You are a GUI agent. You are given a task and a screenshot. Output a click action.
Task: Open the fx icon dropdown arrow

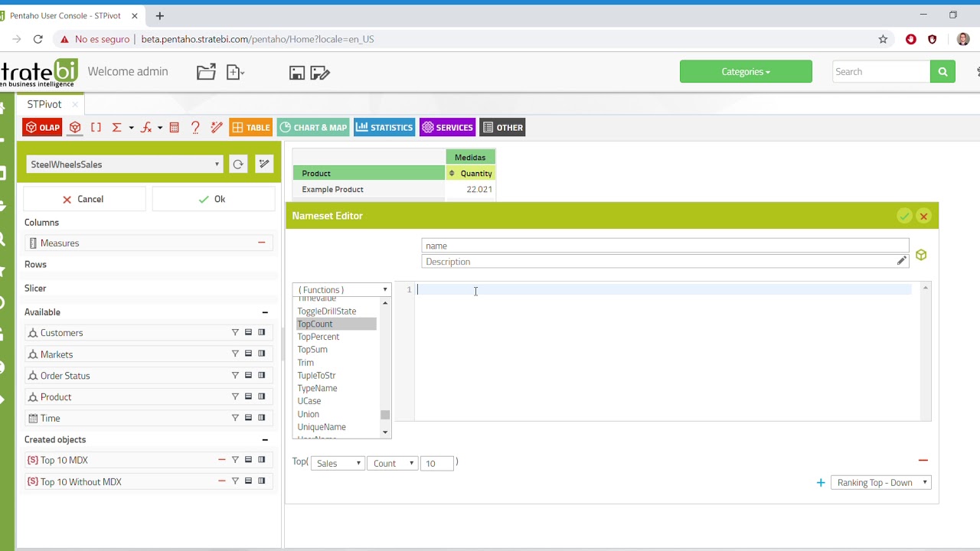(x=159, y=129)
